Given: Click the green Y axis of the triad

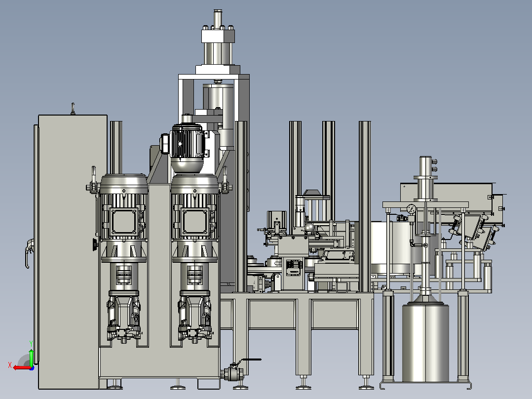Looking at the screenshot, I should click(x=31, y=357).
